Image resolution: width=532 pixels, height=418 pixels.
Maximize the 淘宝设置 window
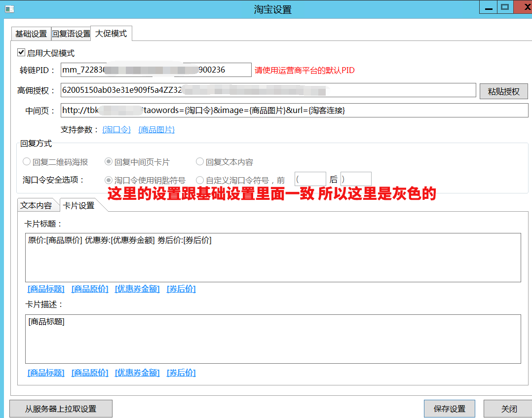point(505,7)
